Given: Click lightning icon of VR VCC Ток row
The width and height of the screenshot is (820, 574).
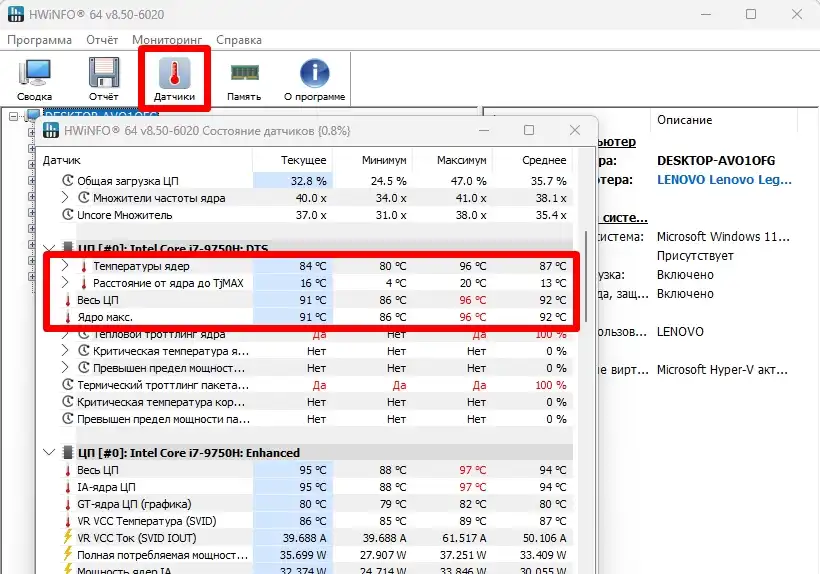Looking at the screenshot, I should (x=67, y=537).
